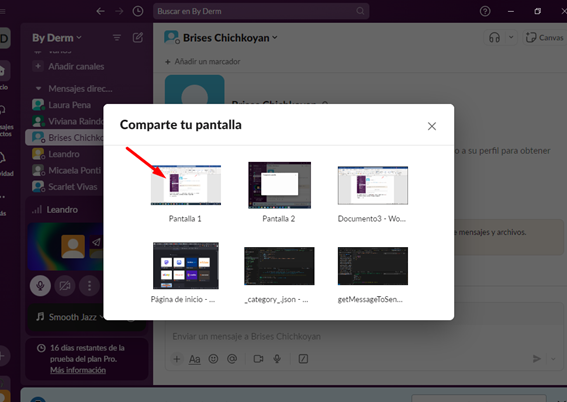Open the plus attachment menu in composer
567x402 pixels.
[x=177, y=359]
